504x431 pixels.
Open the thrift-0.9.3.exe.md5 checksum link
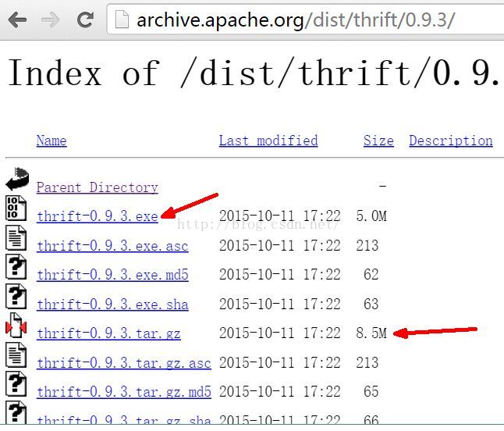point(112,275)
